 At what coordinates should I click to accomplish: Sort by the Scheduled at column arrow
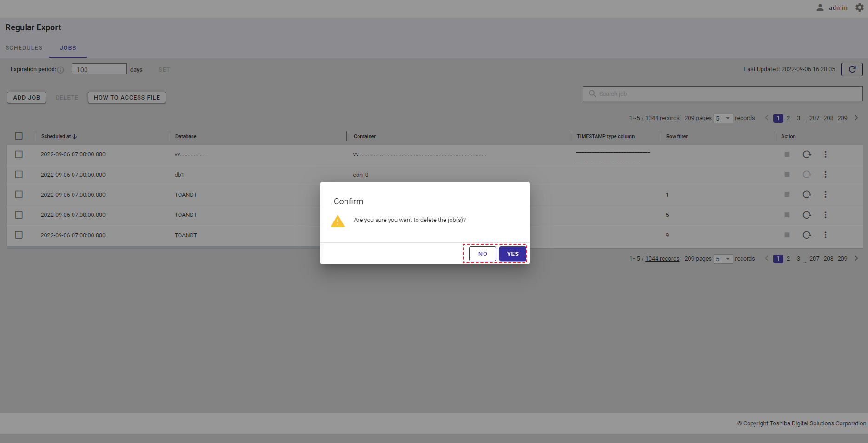click(x=75, y=137)
